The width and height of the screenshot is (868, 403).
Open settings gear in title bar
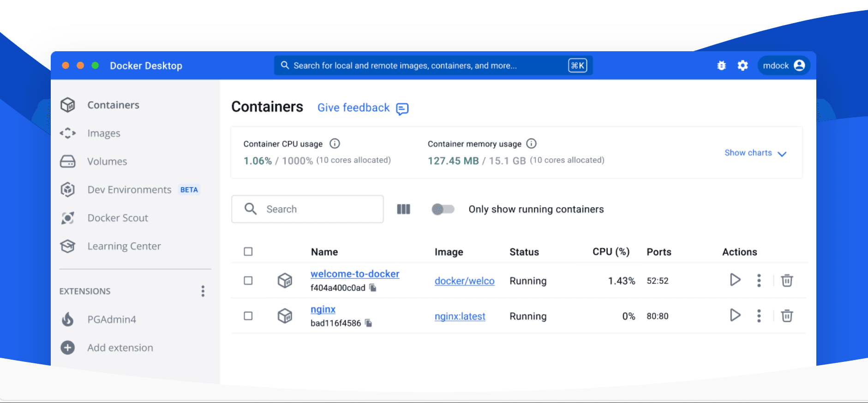[742, 66]
